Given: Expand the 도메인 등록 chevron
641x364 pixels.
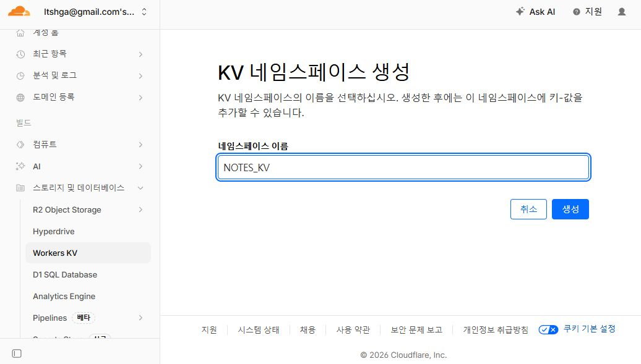Looking at the screenshot, I should (140, 98).
